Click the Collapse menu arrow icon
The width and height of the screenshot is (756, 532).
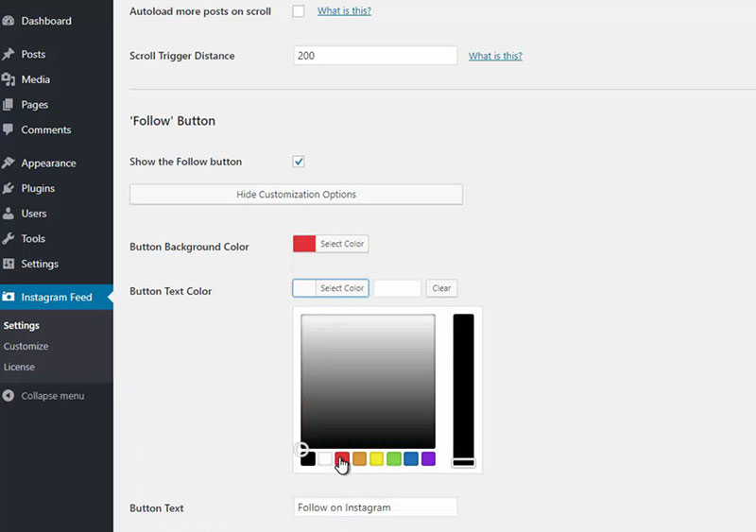coord(9,396)
